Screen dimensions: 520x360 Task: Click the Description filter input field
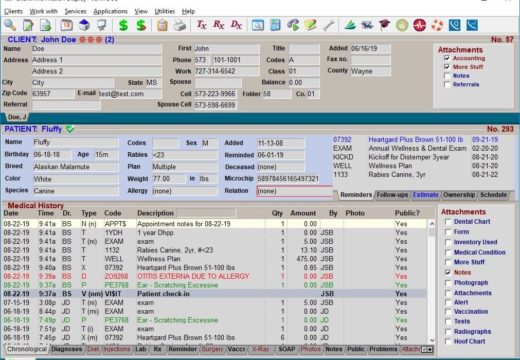[x=206, y=213]
